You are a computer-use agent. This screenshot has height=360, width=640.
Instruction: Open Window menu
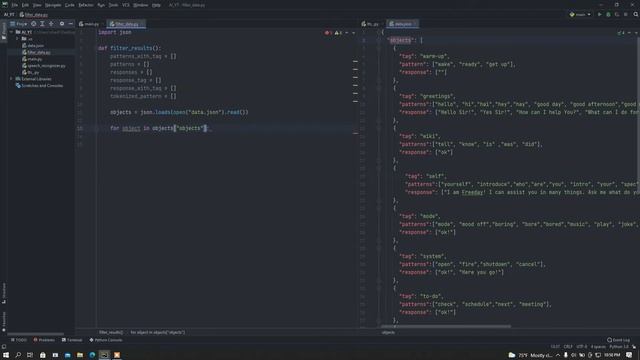tap(140, 5)
